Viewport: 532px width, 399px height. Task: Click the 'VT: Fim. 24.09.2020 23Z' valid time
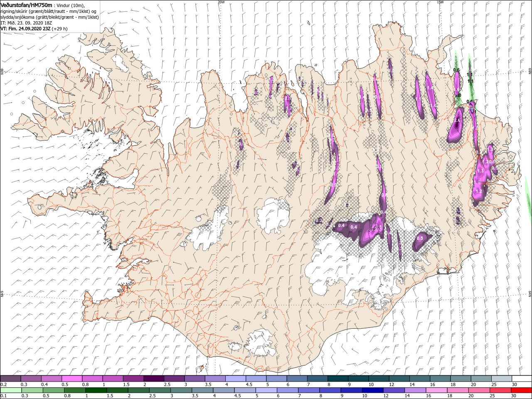pyautogui.click(x=25, y=29)
